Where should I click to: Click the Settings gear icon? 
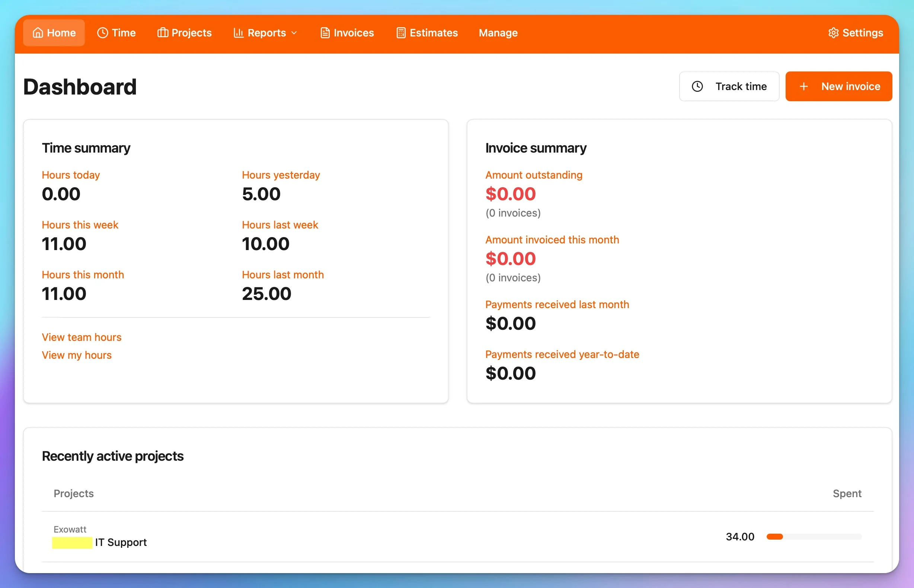(x=833, y=33)
